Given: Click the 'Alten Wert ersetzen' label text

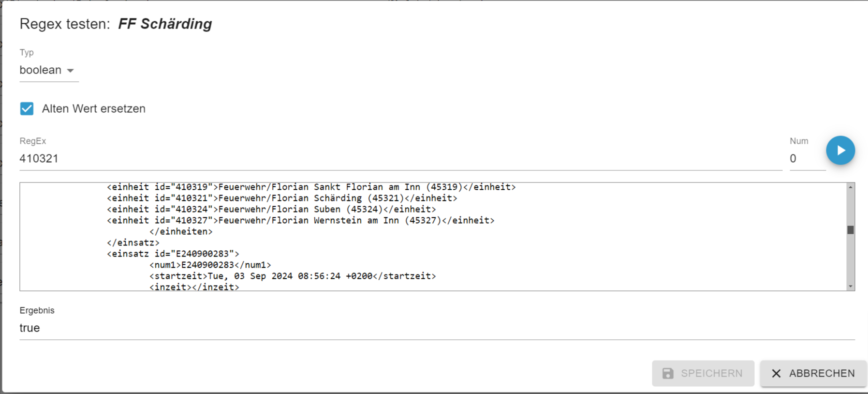Looking at the screenshot, I should coord(94,108).
